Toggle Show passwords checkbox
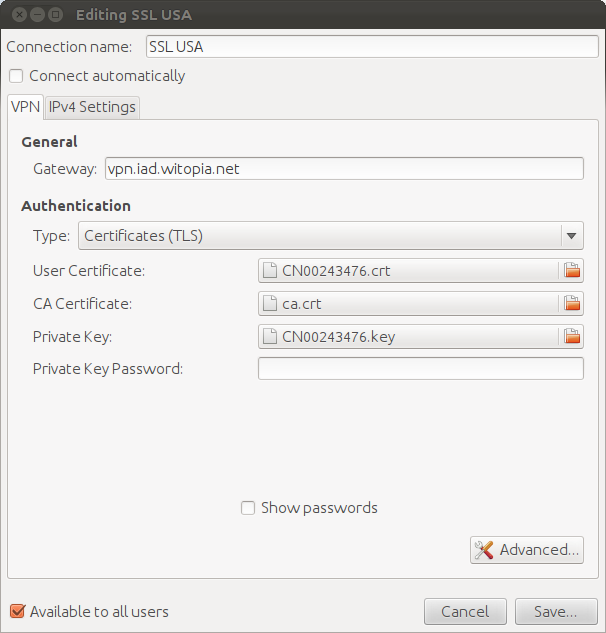Viewport: 606px width, 633px height. (x=248, y=508)
